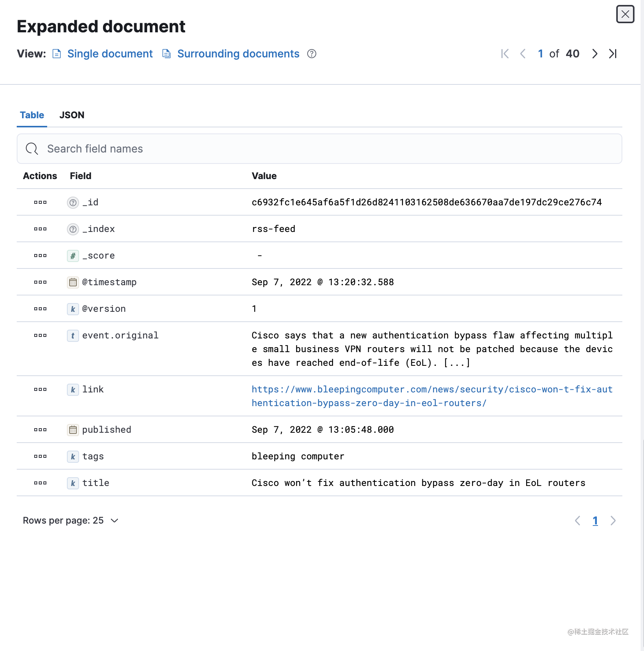This screenshot has width=644, height=651.
Task: Switch to the JSON tab
Action: 72,115
